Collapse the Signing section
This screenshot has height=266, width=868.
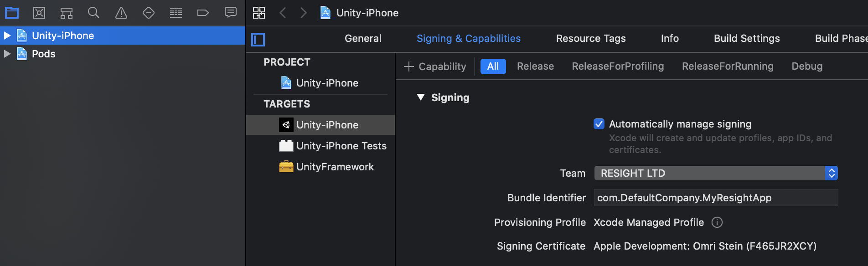(x=421, y=97)
